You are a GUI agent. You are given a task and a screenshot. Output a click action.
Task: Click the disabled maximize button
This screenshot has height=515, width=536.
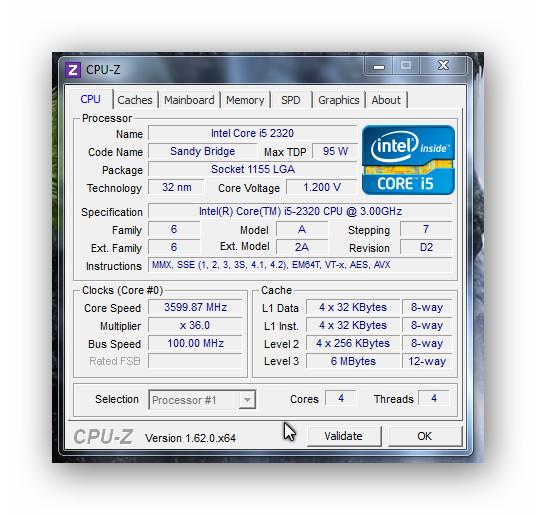(x=406, y=66)
